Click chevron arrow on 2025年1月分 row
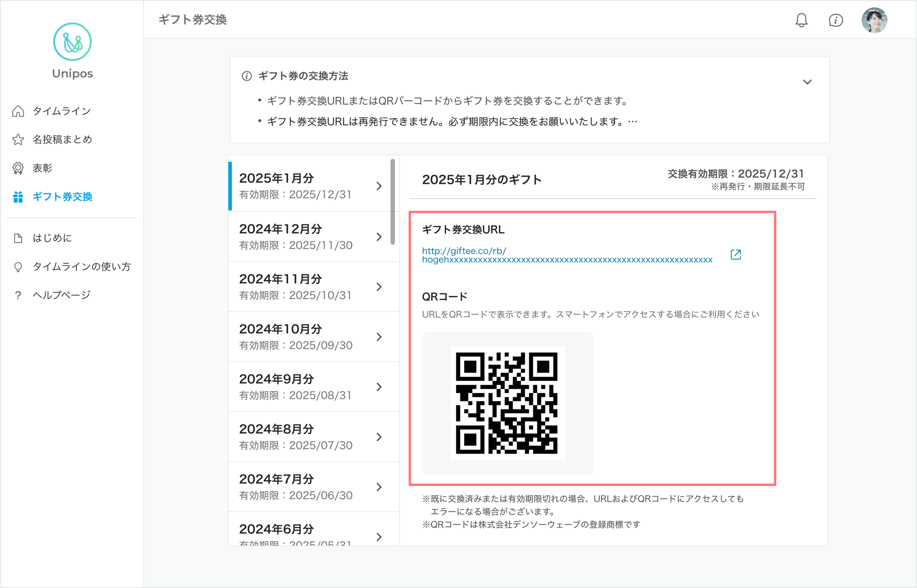The width and height of the screenshot is (917, 588). pyautogui.click(x=379, y=186)
